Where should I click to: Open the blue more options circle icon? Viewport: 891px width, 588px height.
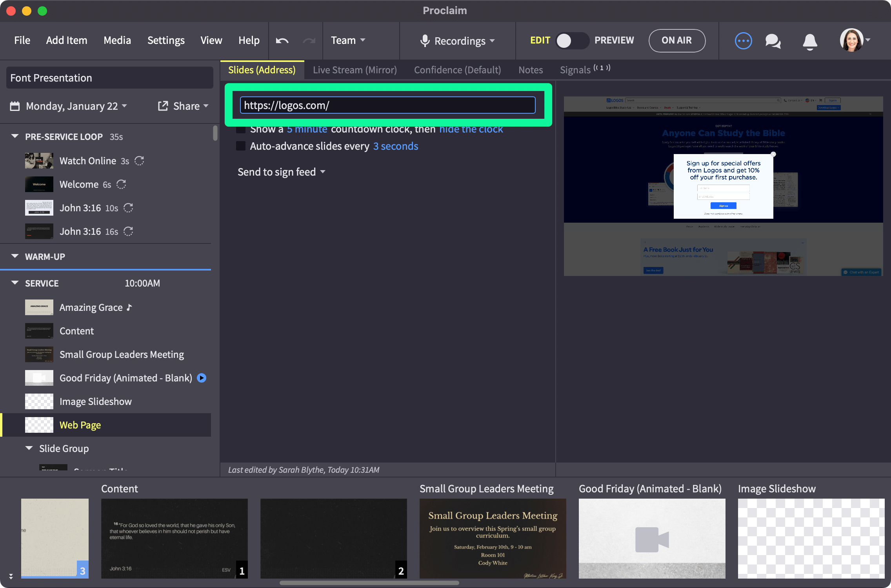pyautogui.click(x=743, y=41)
